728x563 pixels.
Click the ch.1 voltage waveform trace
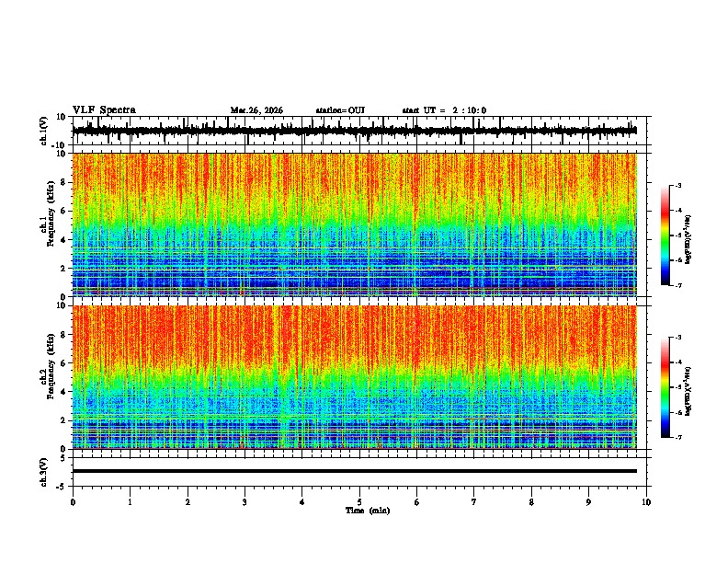[354, 131]
